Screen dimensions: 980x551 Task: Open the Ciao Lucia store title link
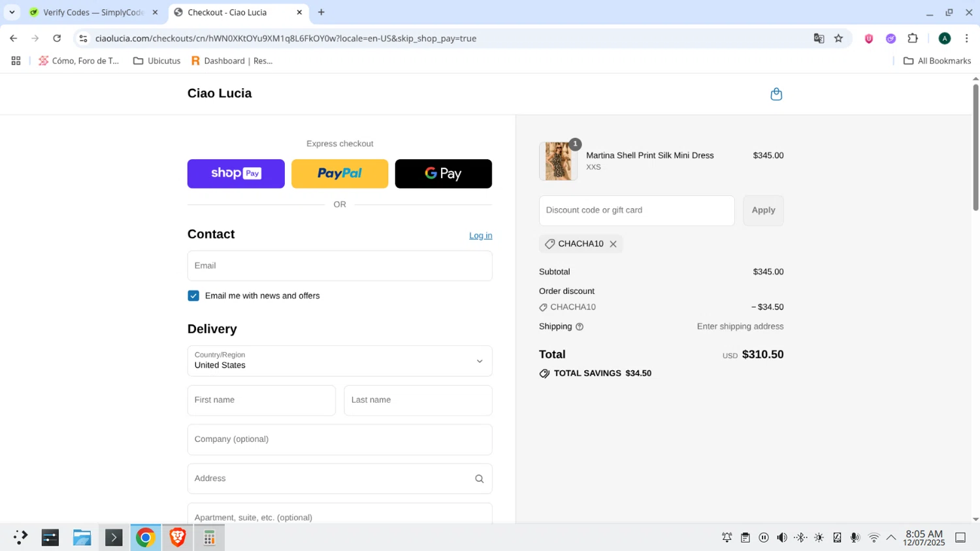pyautogui.click(x=220, y=93)
